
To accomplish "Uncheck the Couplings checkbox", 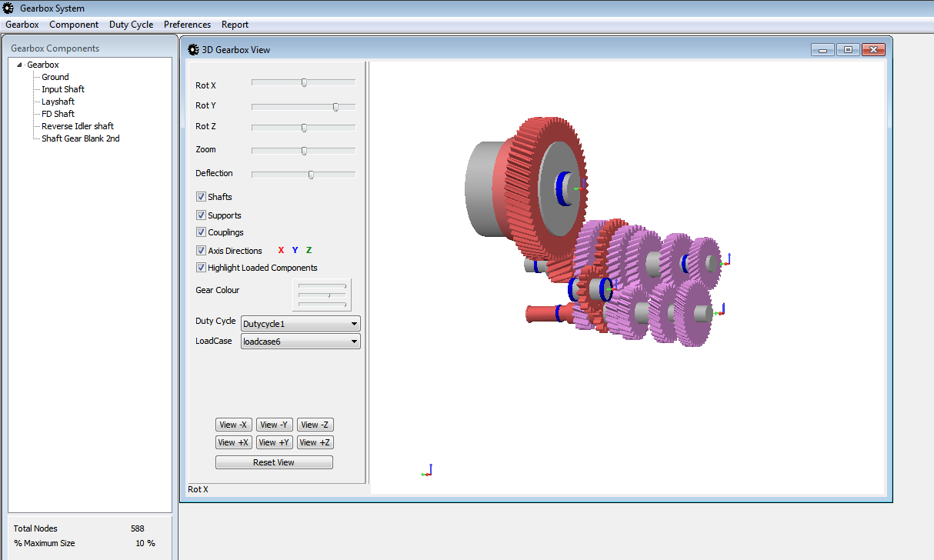I will 201,232.
